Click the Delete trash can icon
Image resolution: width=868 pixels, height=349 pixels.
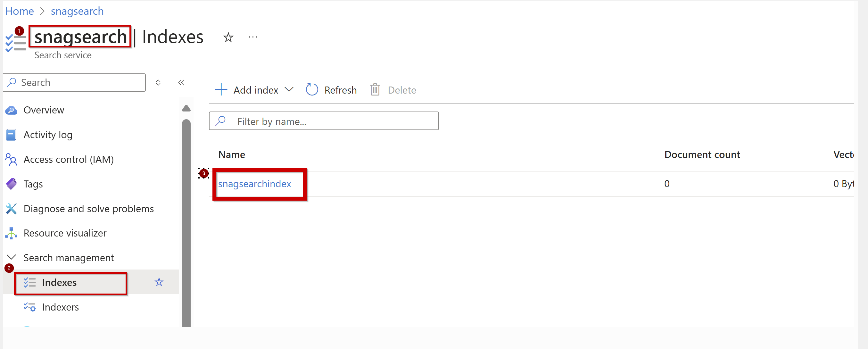[x=375, y=90]
